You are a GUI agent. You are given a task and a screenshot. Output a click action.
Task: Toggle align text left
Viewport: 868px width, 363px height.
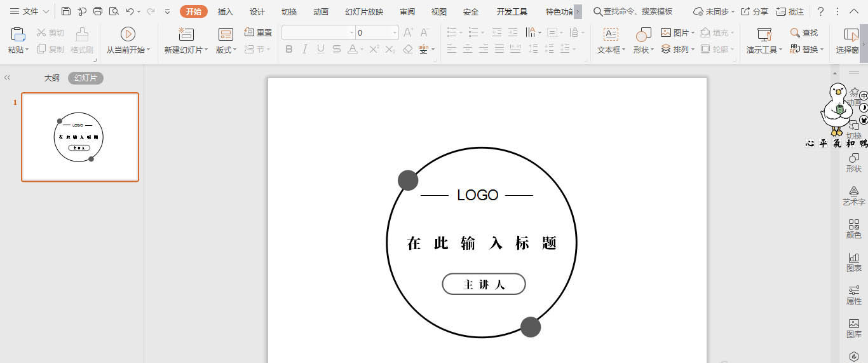452,49
